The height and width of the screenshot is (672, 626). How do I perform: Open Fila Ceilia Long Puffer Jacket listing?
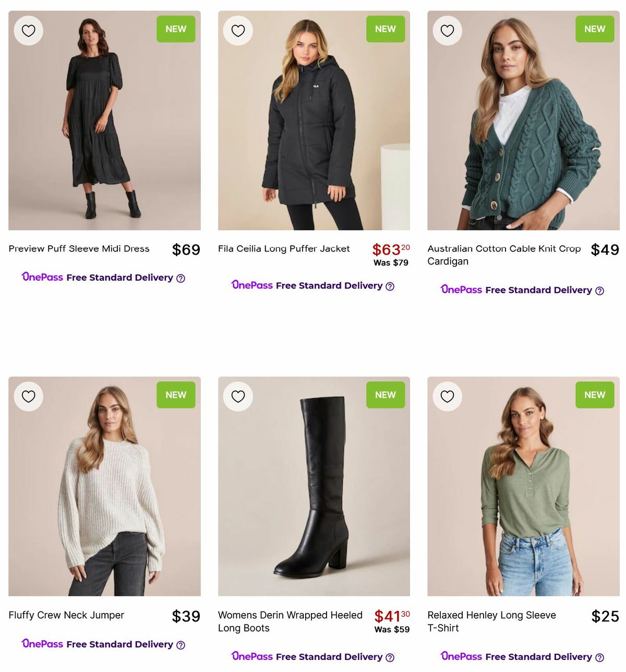click(x=283, y=249)
